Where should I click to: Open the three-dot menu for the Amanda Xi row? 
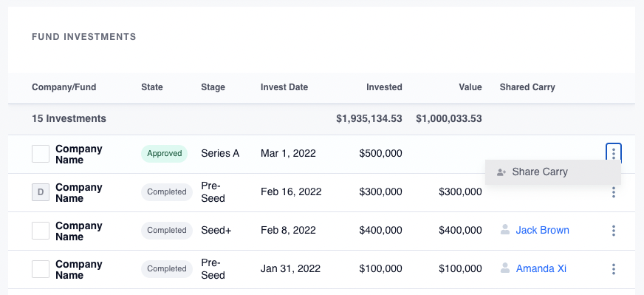pyautogui.click(x=613, y=269)
